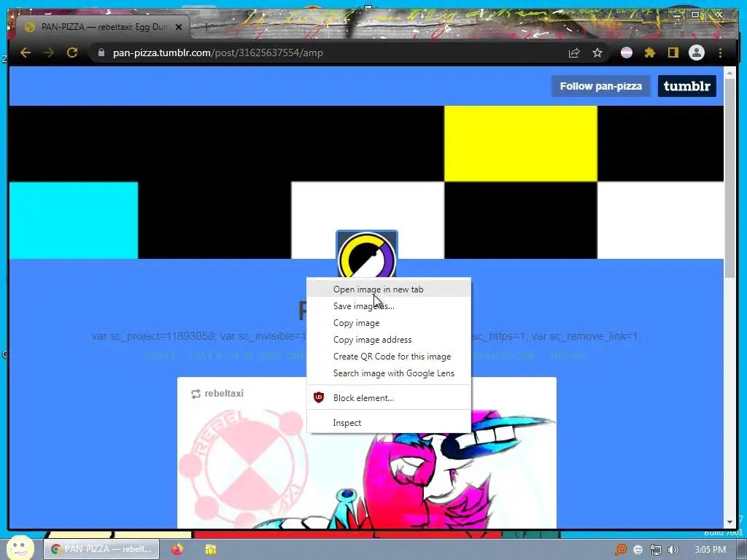747x560 pixels.
Task: Click the round face tray icon
Action: (x=638, y=550)
